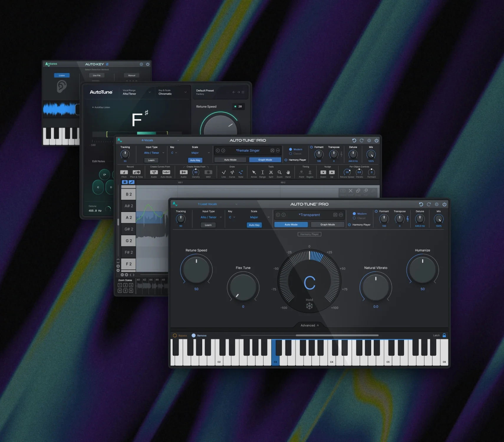Select the Curve draw tool
This screenshot has width=504, height=442.
click(x=232, y=172)
